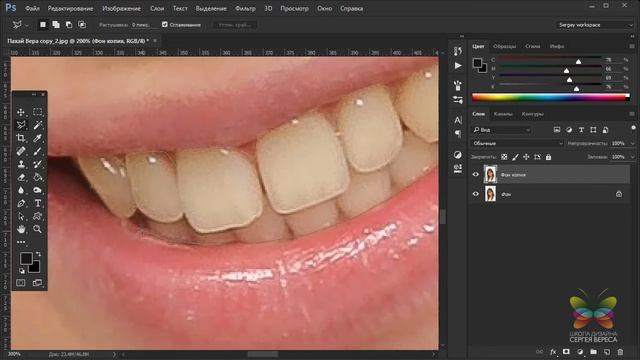Open the Layers panel options menu

click(632, 114)
